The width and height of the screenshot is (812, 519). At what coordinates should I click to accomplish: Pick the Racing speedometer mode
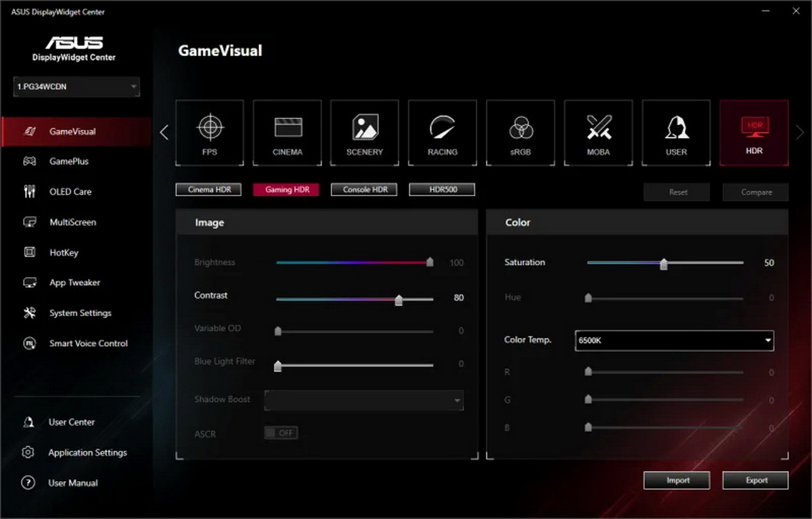click(x=443, y=133)
